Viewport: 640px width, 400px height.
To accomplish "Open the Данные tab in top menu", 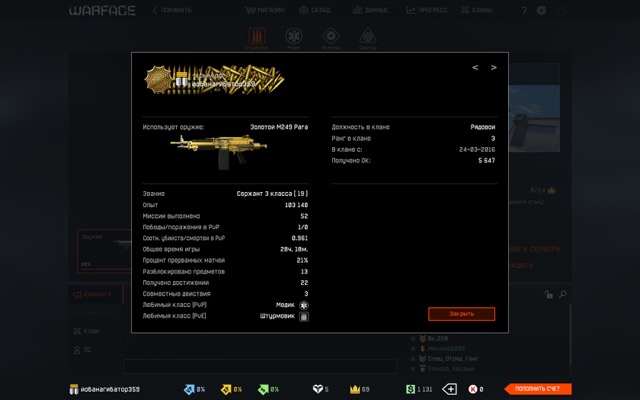I will click(x=373, y=11).
